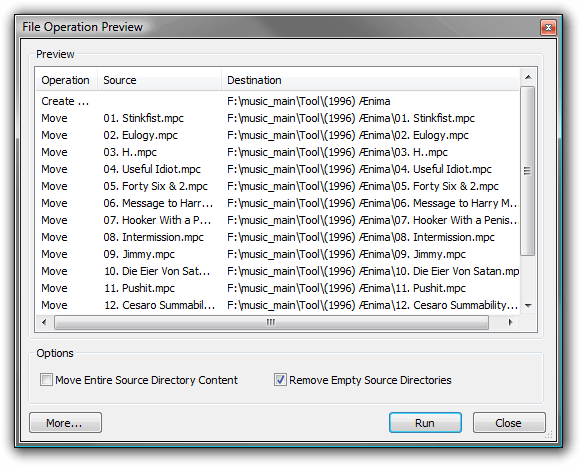
Task: Run the file operations
Action: (425, 423)
